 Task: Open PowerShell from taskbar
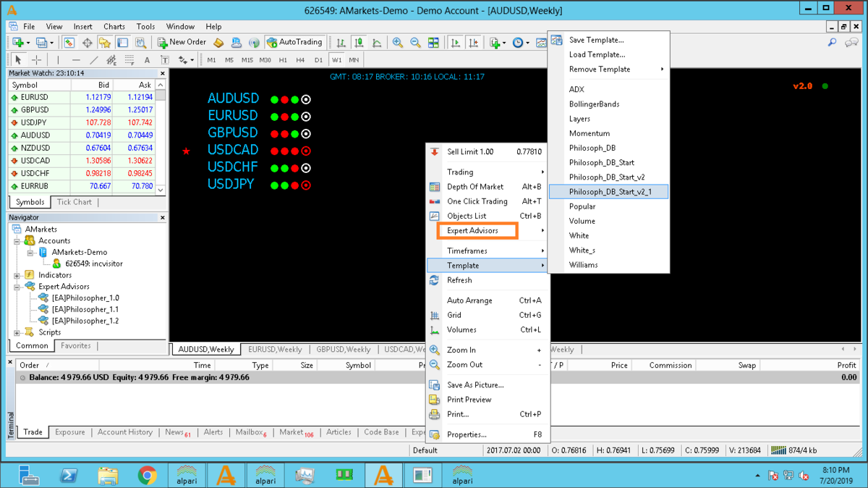coord(69,476)
